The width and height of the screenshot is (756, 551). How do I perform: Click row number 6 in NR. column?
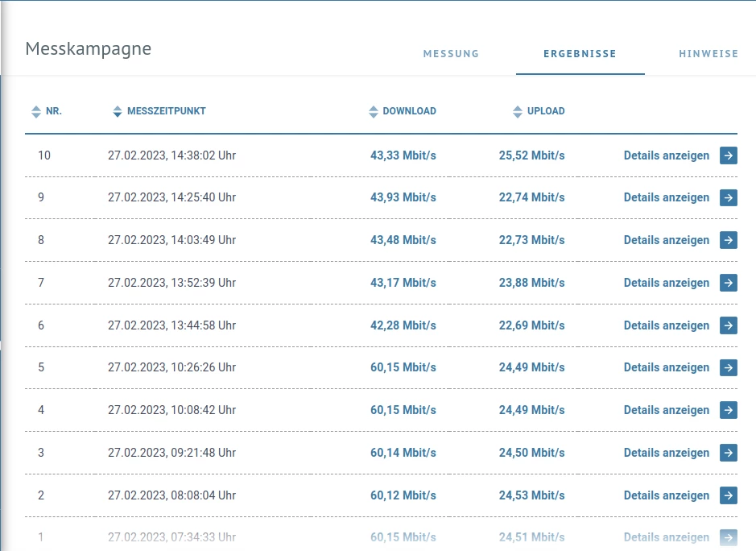pyautogui.click(x=41, y=325)
